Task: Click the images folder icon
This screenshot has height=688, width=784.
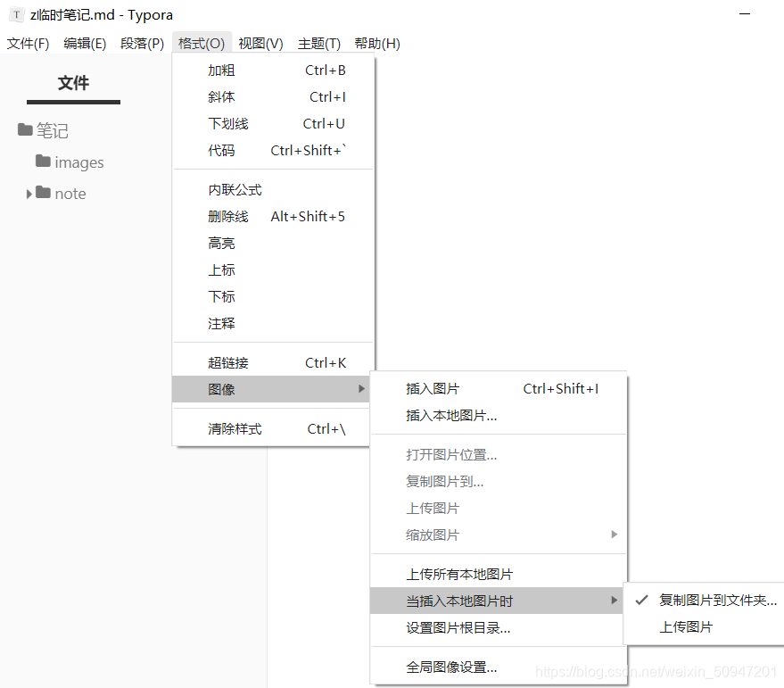Action: [43, 161]
